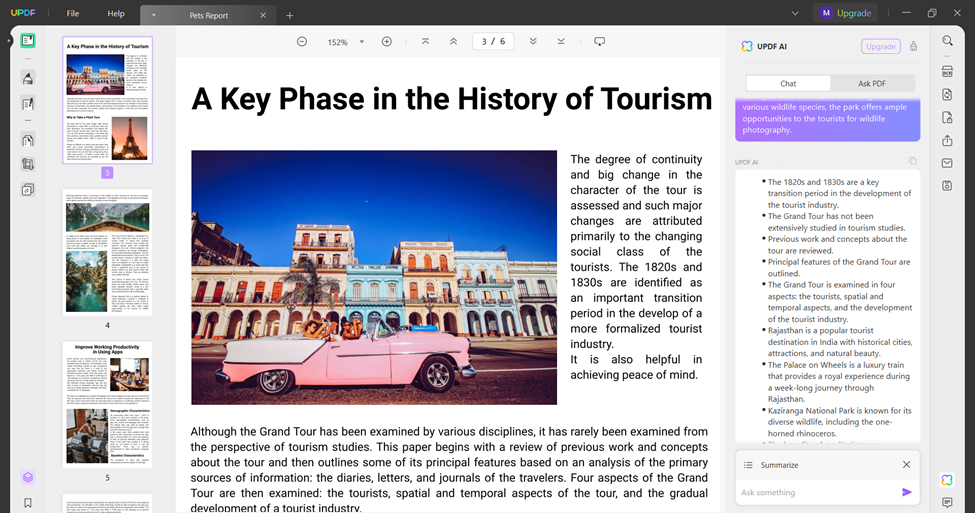The image size is (975, 513).
Task: Click the lock icon in UPDF AI panel
Action: 912,46
